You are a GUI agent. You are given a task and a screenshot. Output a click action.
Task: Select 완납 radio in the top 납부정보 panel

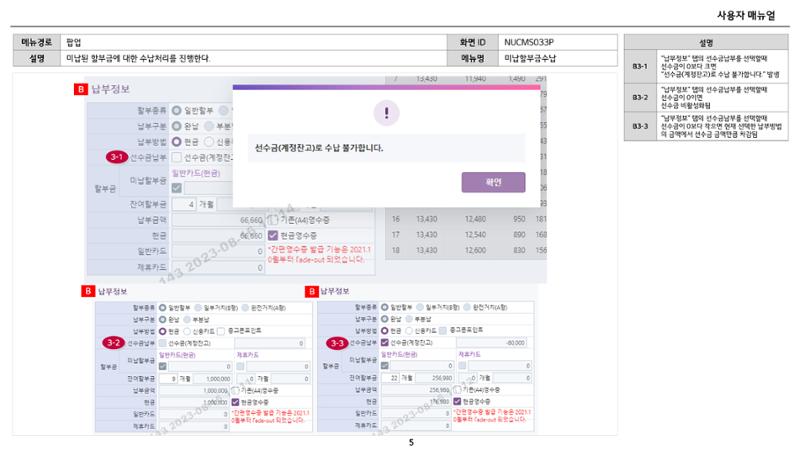177,126
